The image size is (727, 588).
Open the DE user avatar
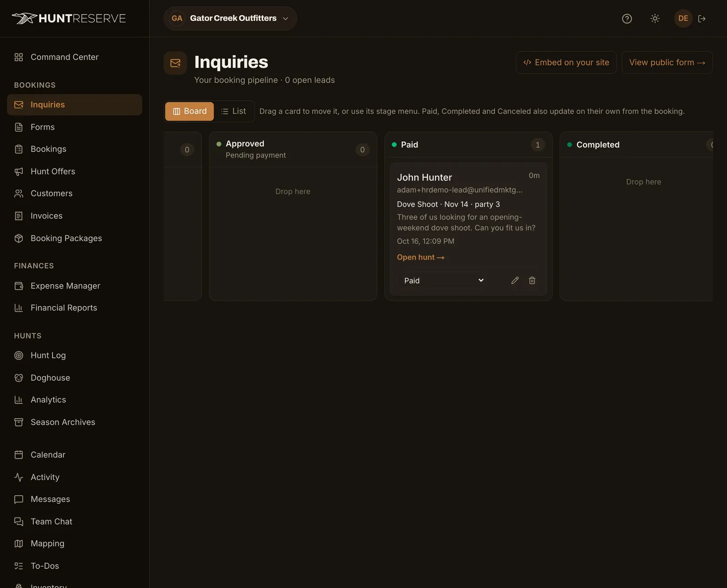pyautogui.click(x=683, y=19)
